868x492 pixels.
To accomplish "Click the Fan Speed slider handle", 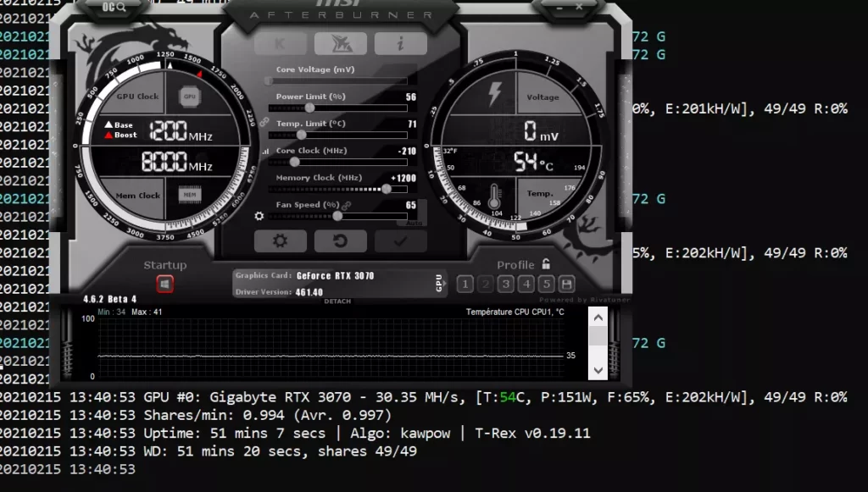I will pyautogui.click(x=337, y=216).
